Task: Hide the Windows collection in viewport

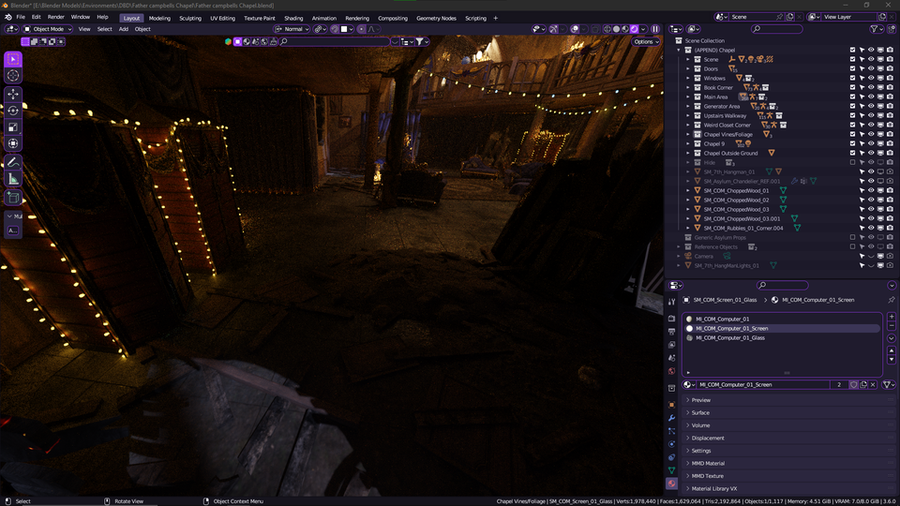Action: 871,78
